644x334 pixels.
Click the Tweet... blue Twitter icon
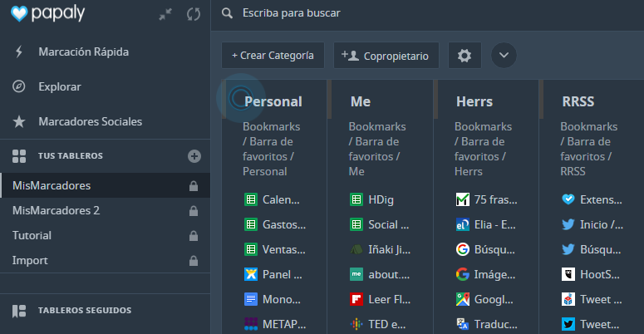pos(568,324)
